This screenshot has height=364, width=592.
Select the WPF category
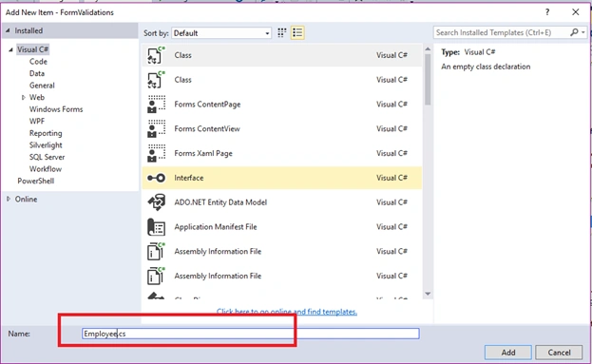click(37, 122)
